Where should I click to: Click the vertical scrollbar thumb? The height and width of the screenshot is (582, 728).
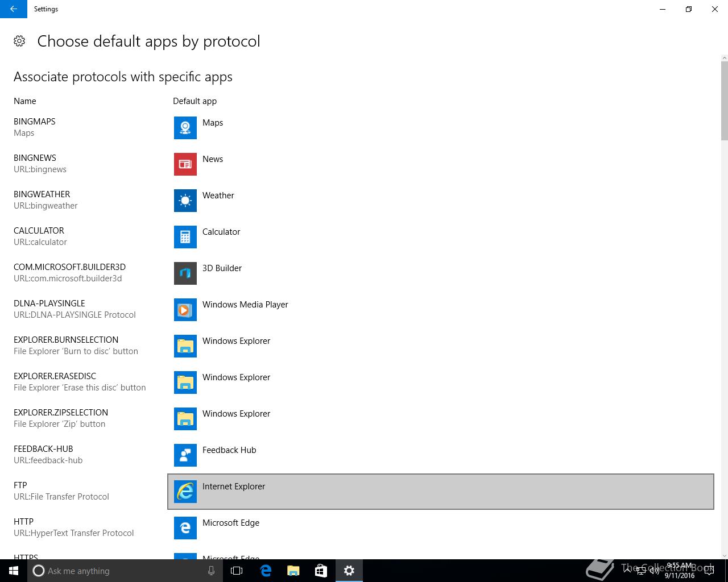[x=724, y=101]
